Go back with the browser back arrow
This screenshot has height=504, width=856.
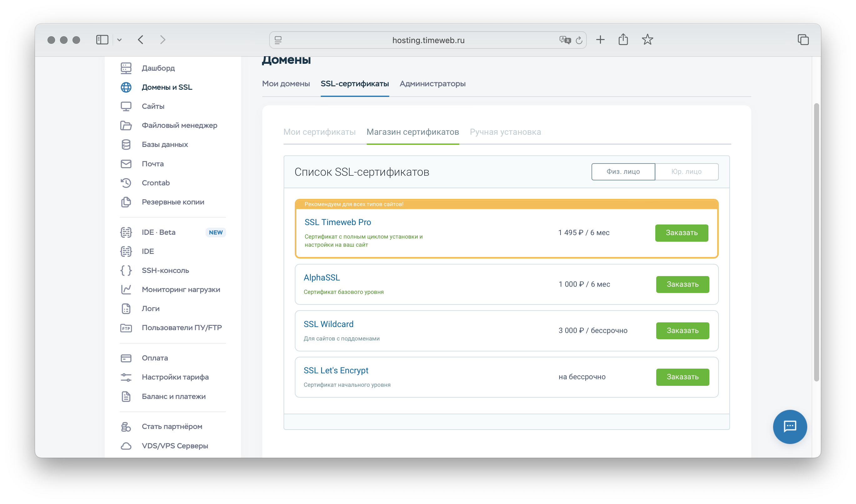click(x=141, y=40)
